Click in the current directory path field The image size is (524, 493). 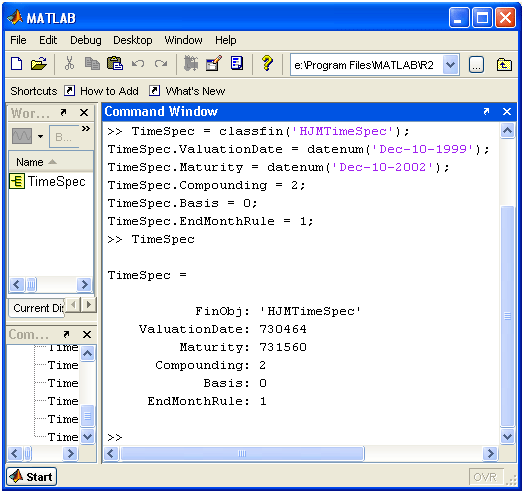pyautogui.click(x=367, y=65)
